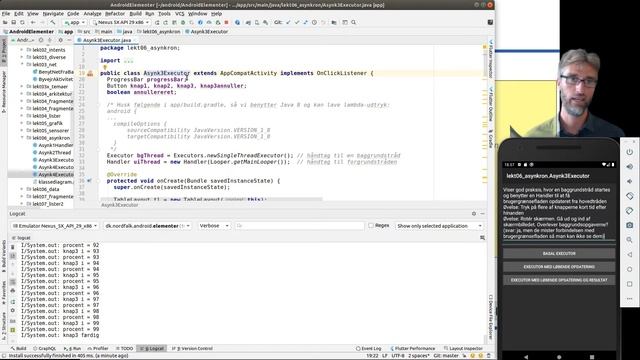Click the emulator sidebar Back triangle

pos(629,254)
